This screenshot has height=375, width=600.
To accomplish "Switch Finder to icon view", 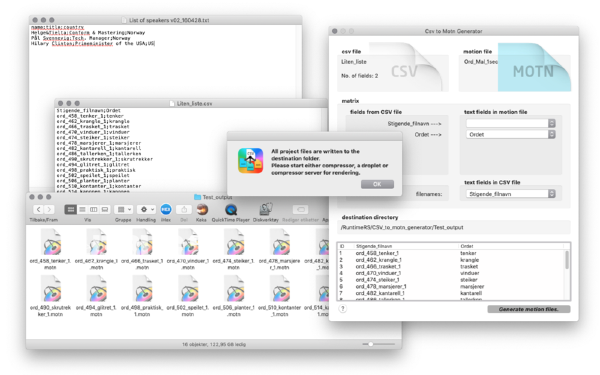I will pyautogui.click(x=70, y=209).
